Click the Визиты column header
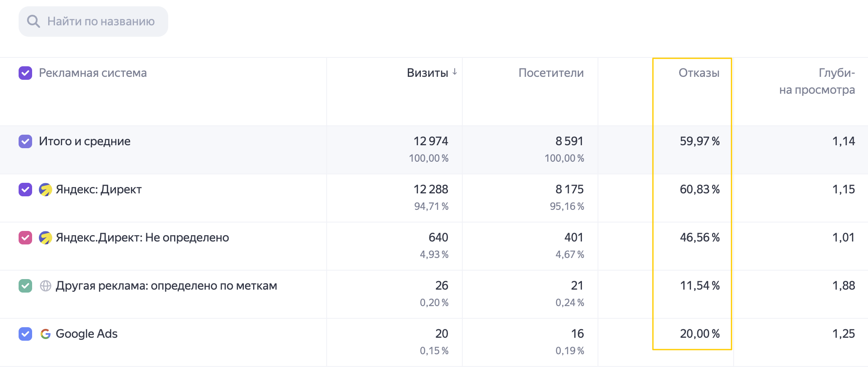 pyautogui.click(x=427, y=73)
